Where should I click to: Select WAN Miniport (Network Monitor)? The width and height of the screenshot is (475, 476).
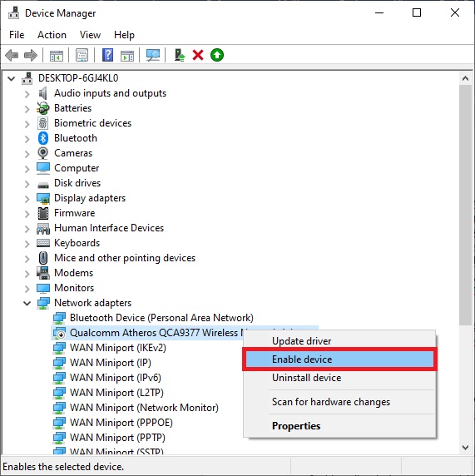pos(144,408)
